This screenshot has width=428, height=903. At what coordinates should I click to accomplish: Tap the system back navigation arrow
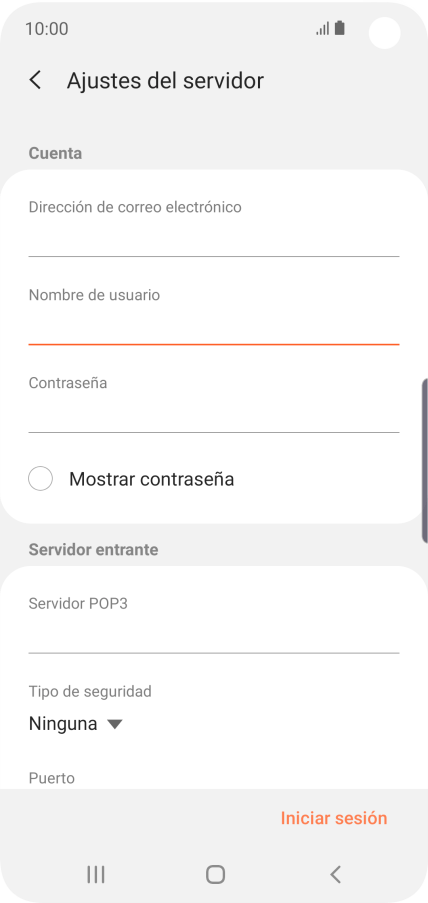coord(335,874)
